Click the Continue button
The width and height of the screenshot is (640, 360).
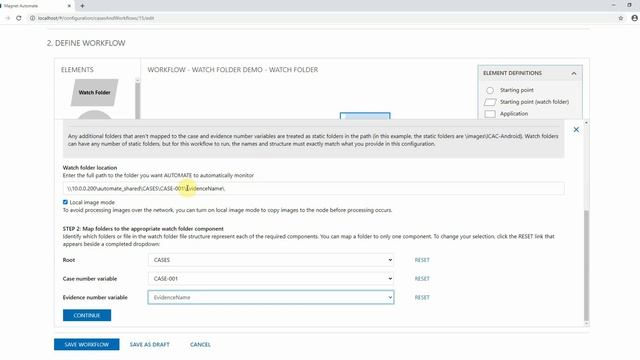(x=87, y=315)
